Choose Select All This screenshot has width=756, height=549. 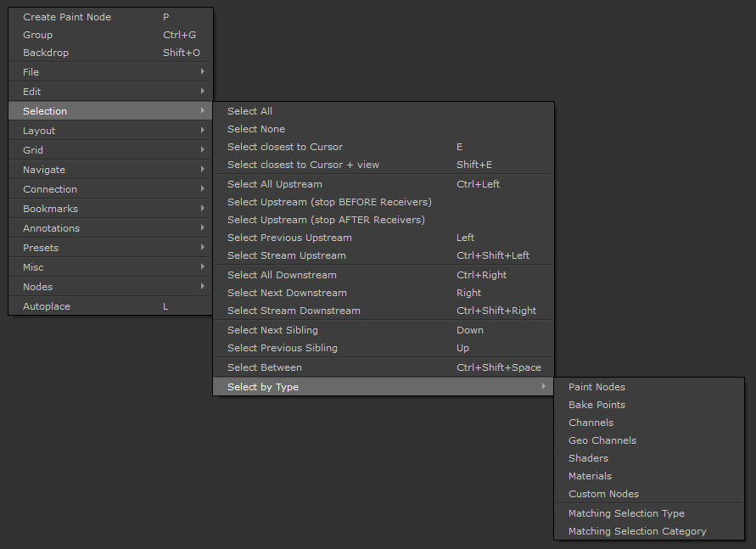coord(250,111)
